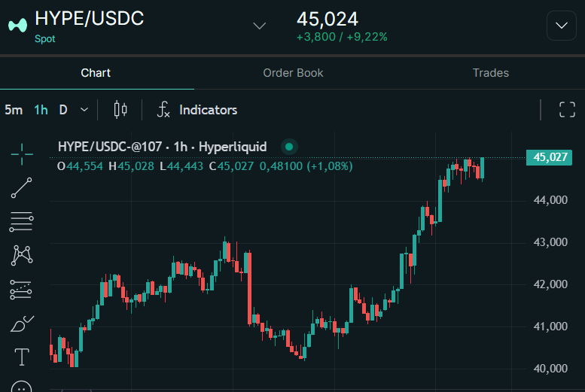The width and height of the screenshot is (585, 392).
Task: Click the 40,000 price axis label
Action: pos(550,369)
